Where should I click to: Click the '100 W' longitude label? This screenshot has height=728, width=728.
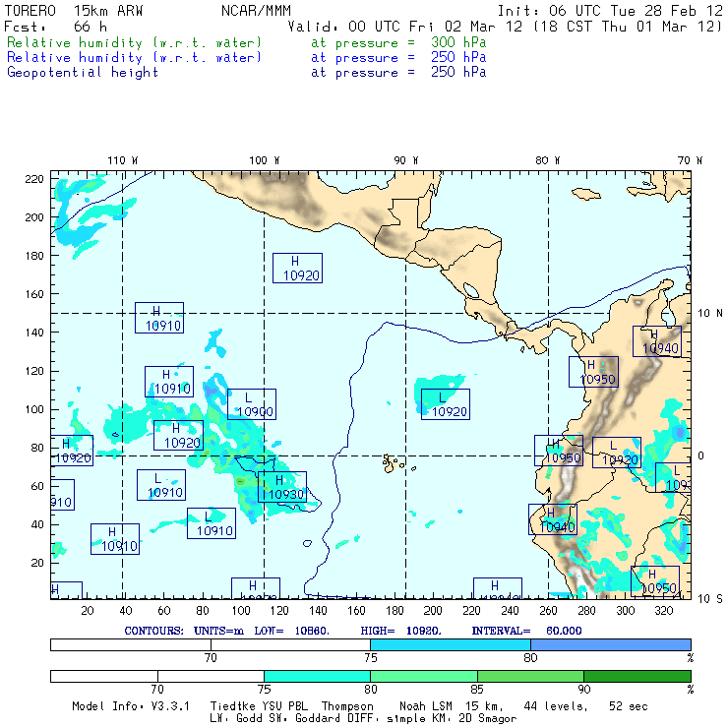point(265,160)
